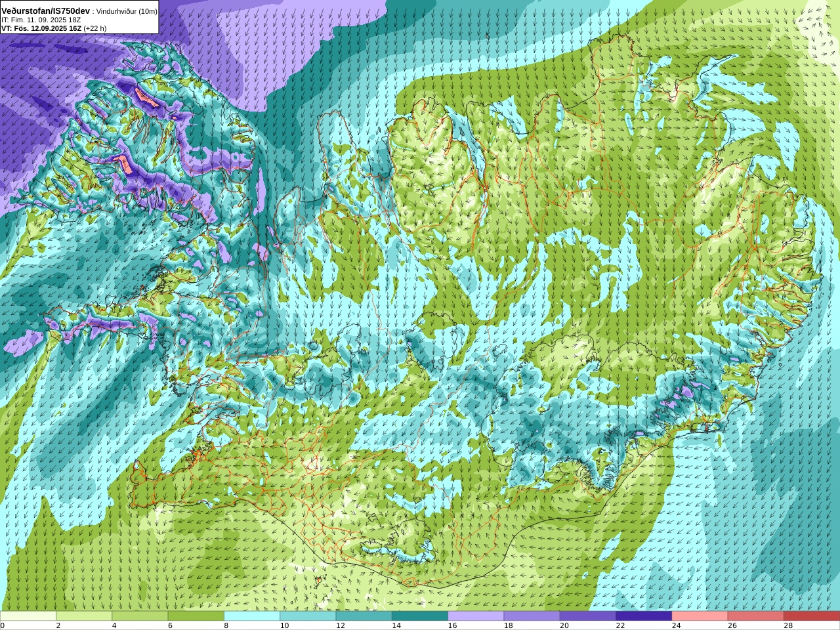Viewport: 840px width, 630px height.
Task: Select the 12–14 teal legend swatch
Action: click(x=364, y=616)
